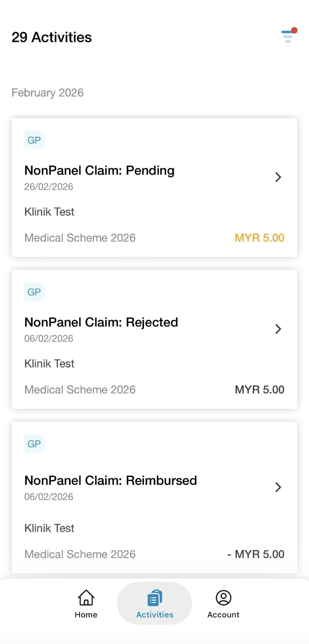Switch to the Home tab label

[x=86, y=615]
